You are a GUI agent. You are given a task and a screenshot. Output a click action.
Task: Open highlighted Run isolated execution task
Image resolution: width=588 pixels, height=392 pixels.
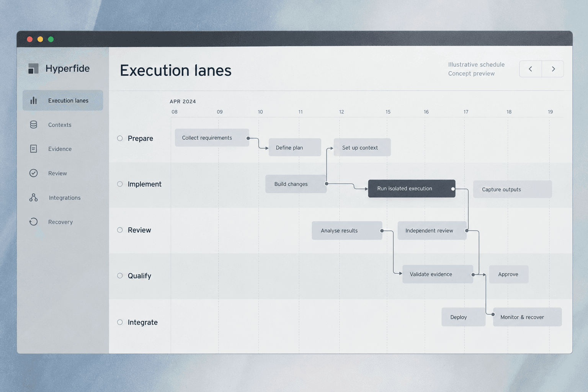[x=412, y=189]
